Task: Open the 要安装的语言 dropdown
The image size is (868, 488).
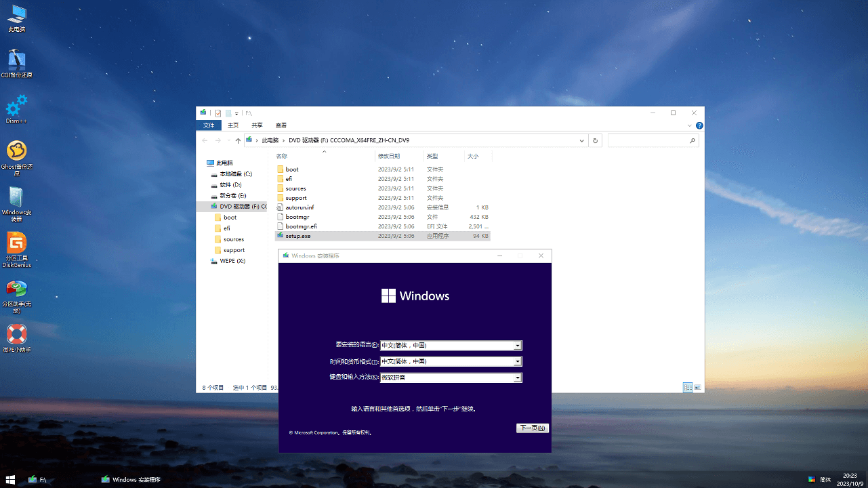Action: (451, 345)
